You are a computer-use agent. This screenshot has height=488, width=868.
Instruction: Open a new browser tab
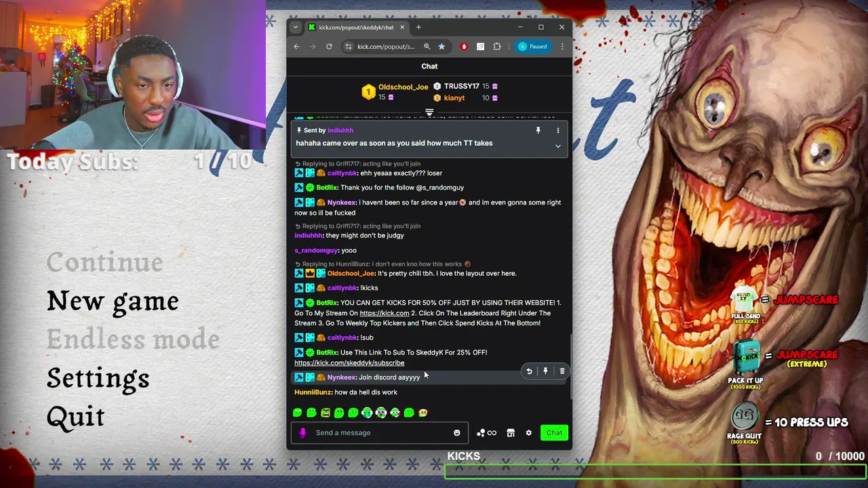coord(418,27)
